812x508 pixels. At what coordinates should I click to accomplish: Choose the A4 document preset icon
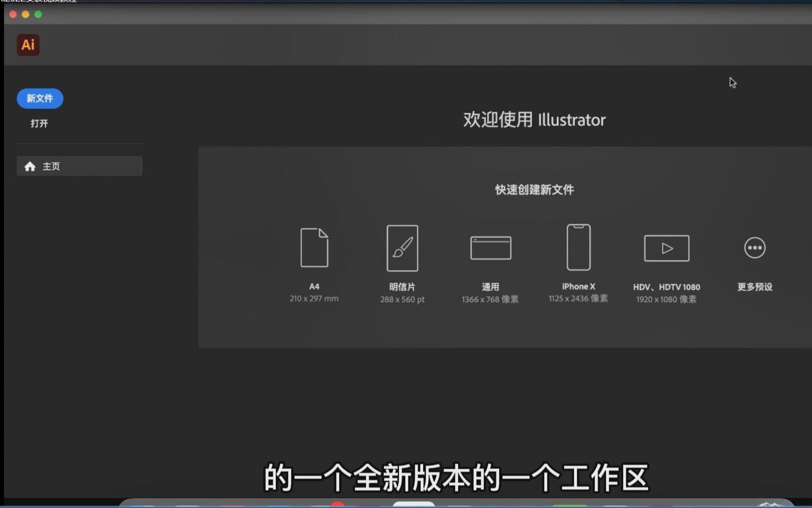tap(314, 247)
